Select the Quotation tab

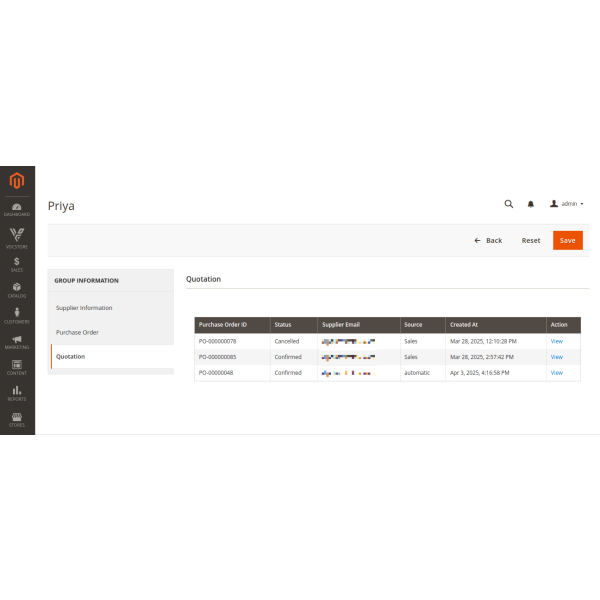pyautogui.click(x=70, y=356)
